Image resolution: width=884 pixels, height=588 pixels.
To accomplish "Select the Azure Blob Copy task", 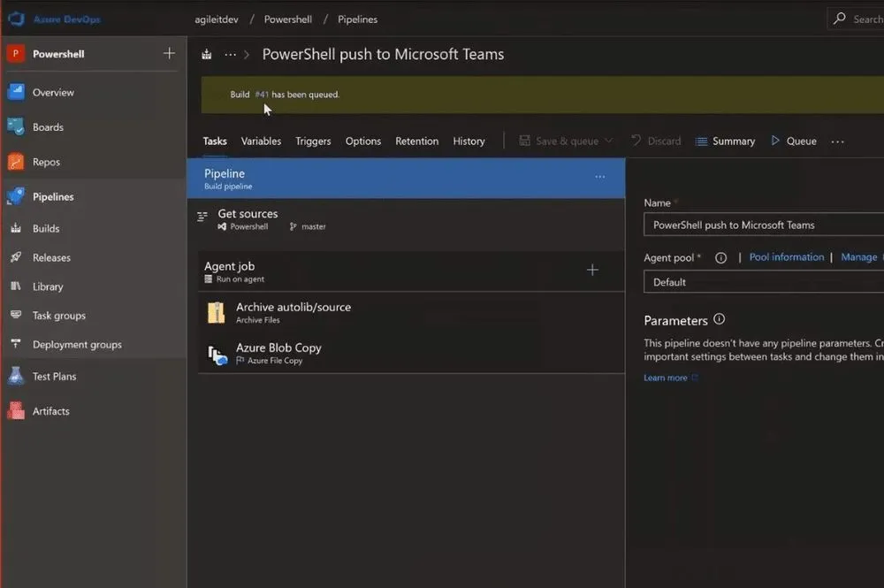I will pyautogui.click(x=411, y=353).
